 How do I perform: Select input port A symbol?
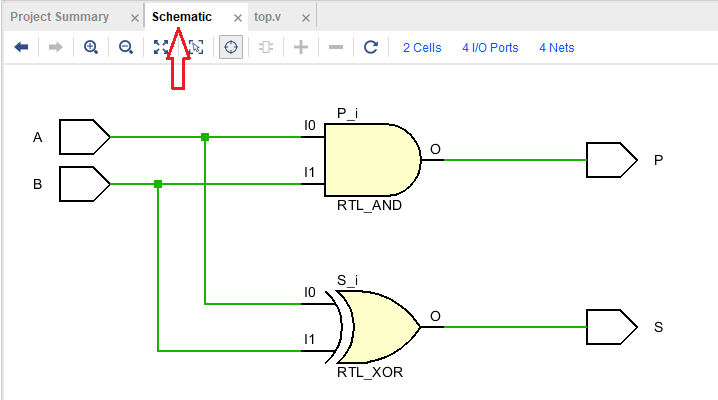pos(84,136)
